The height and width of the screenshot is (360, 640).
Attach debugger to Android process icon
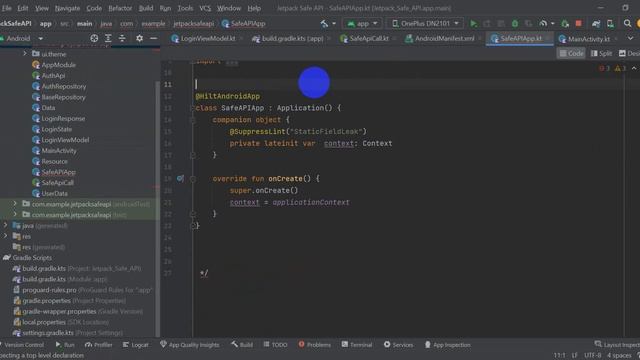[565, 24]
